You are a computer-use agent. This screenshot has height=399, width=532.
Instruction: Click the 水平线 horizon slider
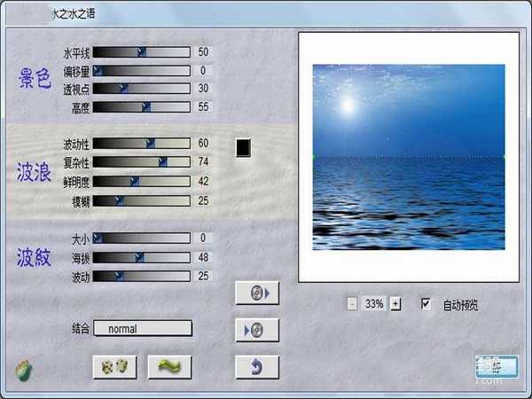point(142,52)
